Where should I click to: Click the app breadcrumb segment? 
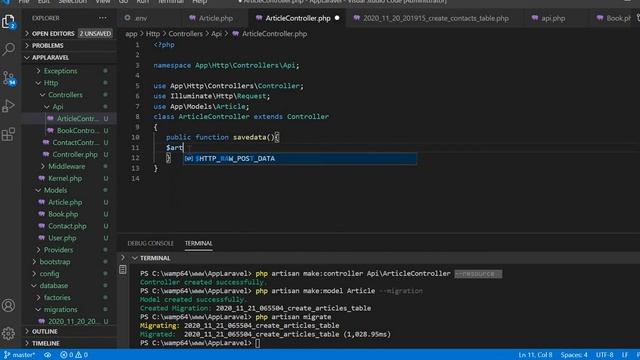coord(131,34)
